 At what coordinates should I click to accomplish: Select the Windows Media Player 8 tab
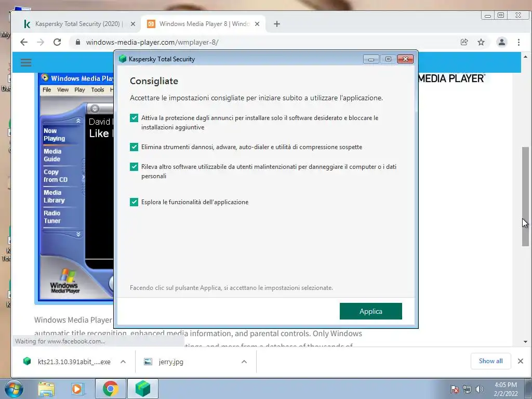[x=204, y=24]
